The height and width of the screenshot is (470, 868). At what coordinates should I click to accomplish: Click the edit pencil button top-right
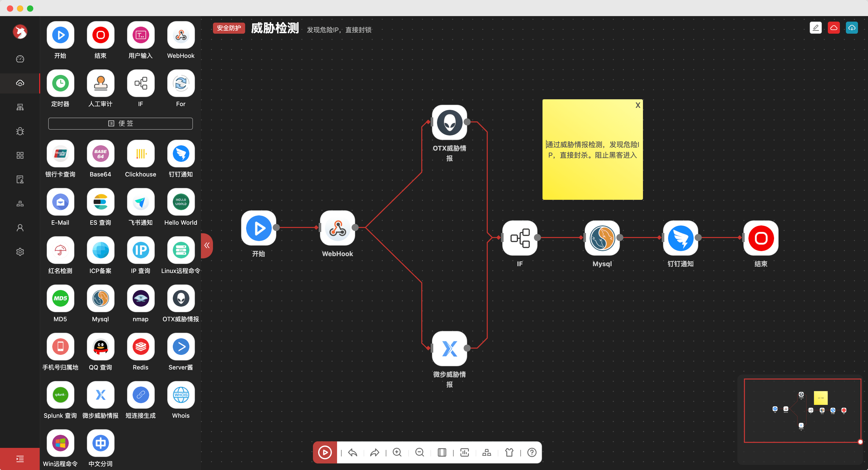point(816,28)
